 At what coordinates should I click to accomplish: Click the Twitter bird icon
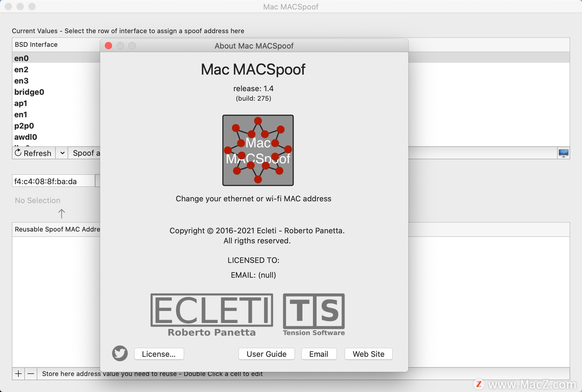119,354
